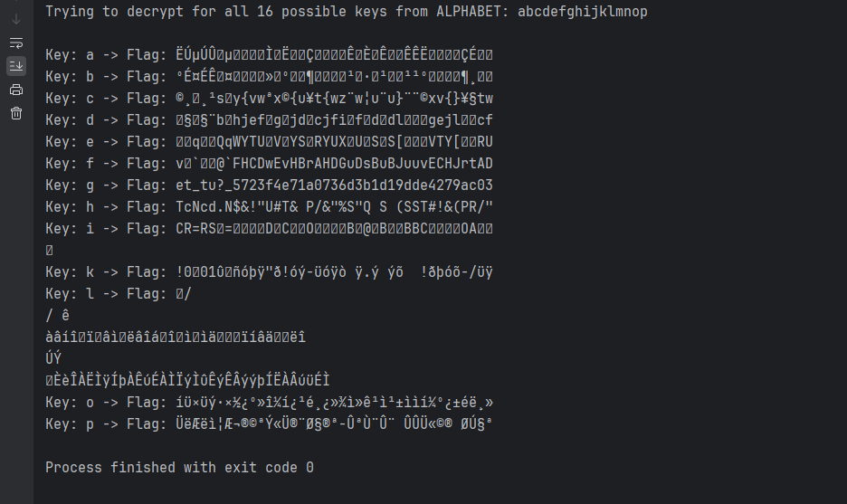Click the 'Key: d' output line
The image size is (847, 504).
(269, 120)
